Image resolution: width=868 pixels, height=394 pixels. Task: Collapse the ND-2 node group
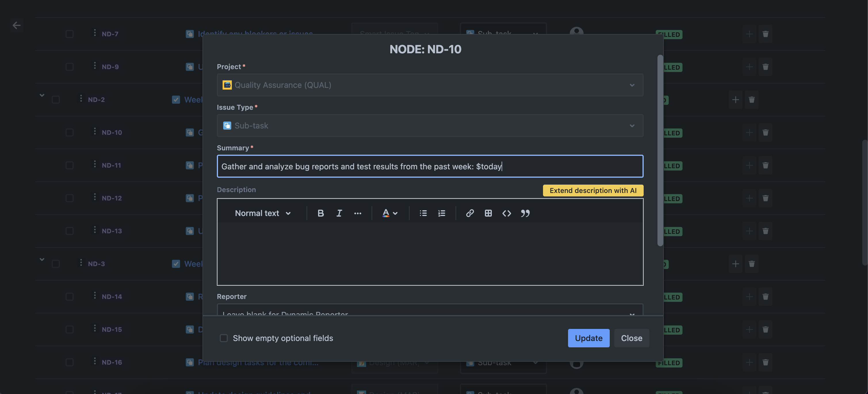42,95
